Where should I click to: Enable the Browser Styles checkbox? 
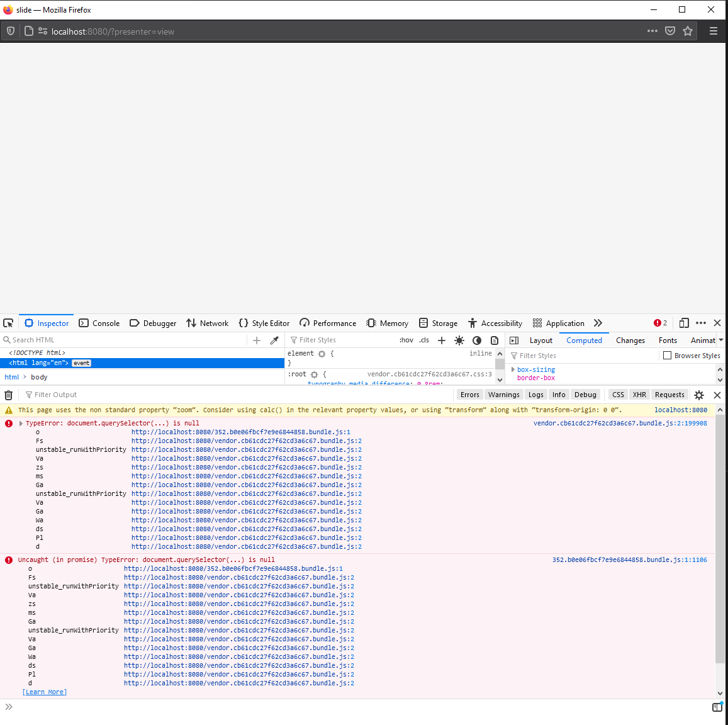coord(666,355)
